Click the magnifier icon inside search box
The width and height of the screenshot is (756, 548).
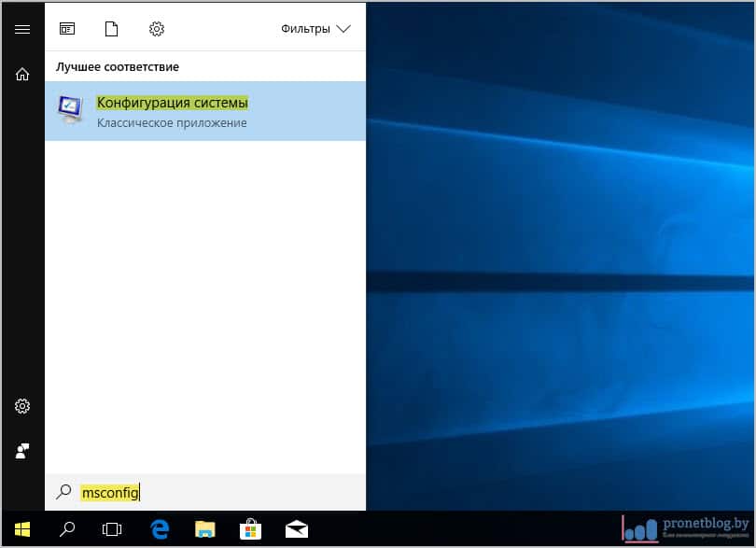(x=63, y=492)
